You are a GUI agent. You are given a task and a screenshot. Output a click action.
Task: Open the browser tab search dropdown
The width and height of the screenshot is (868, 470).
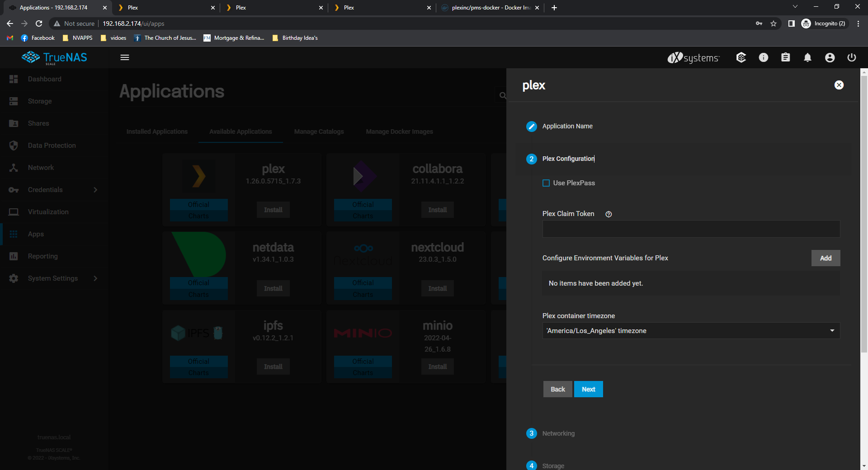[795, 7]
